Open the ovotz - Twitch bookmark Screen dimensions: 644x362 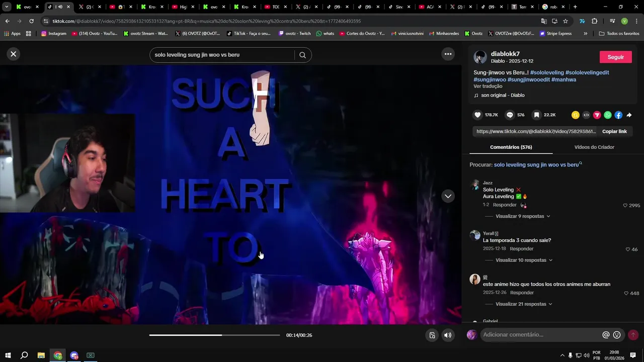click(x=294, y=34)
